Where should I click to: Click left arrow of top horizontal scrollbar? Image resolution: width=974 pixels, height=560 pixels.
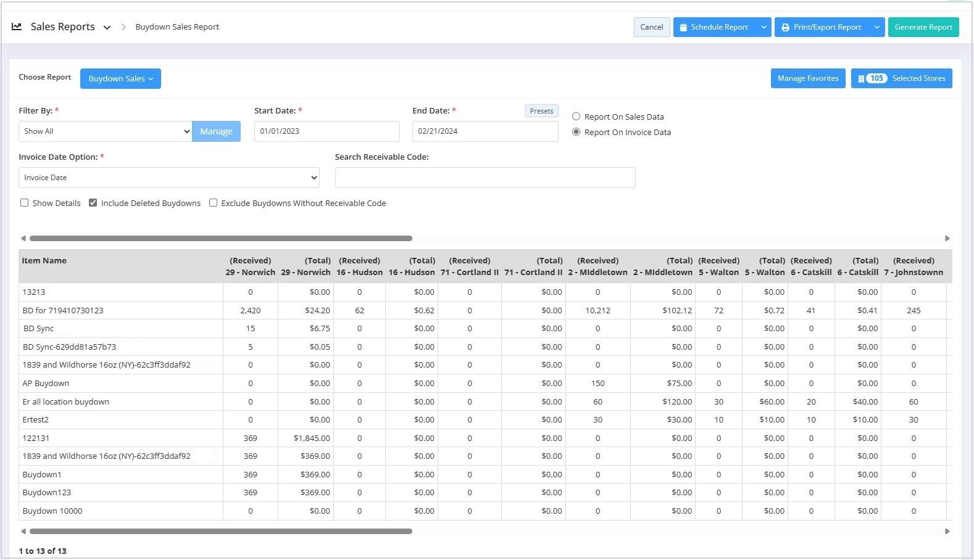(23, 238)
